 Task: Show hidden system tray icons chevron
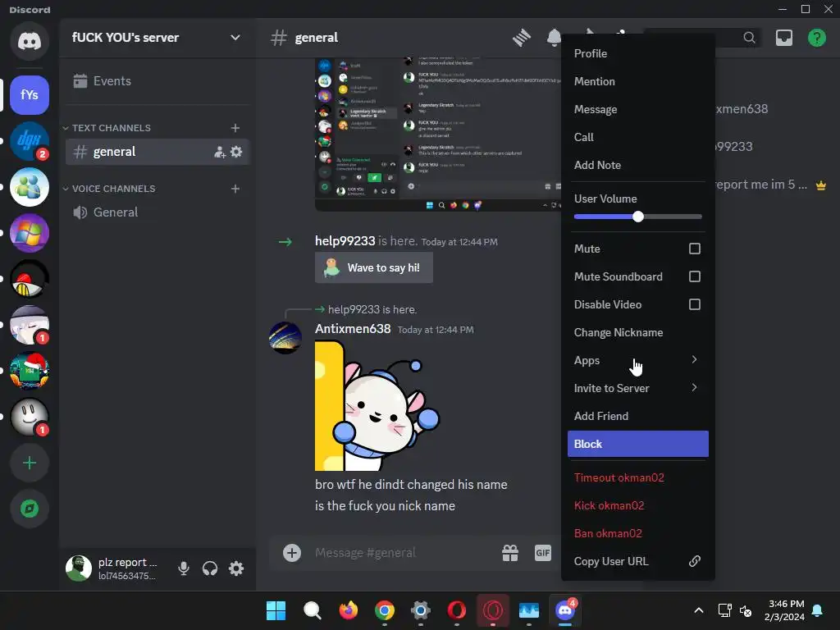[x=699, y=610]
